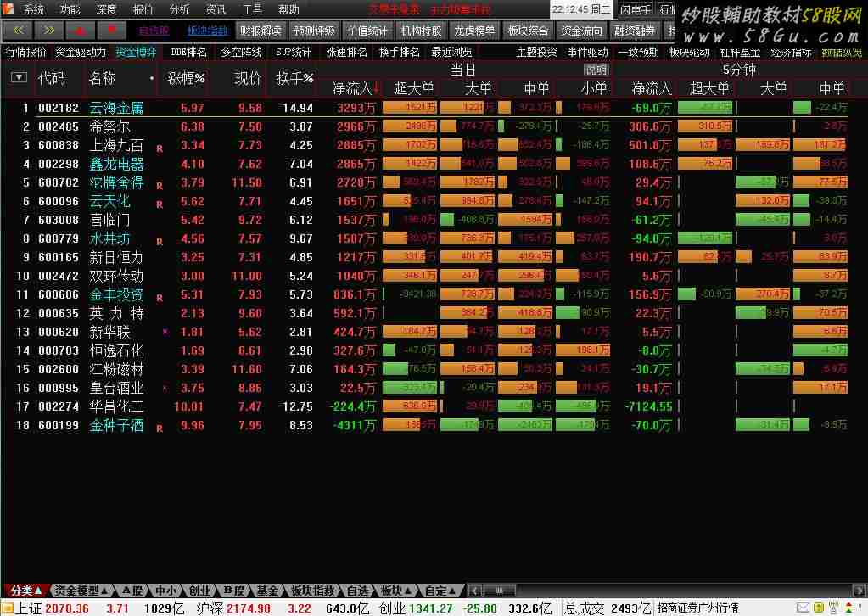Click the forward double-arrow toolbar icon
Image resolution: width=868 pixels, height=616 pixels.
click(x=48, y=31)
